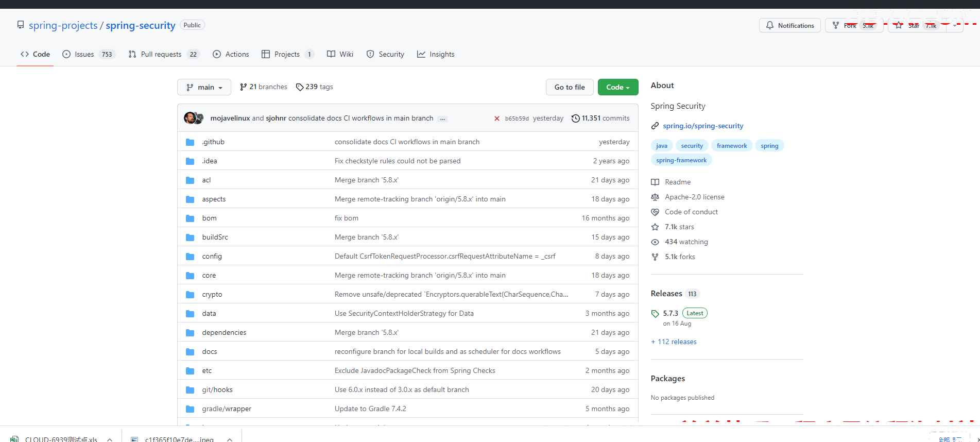Click the link chain icon near spring.io
Image resolution: width=980 pixels, height=442 pixels.
[x=655, y=126]
